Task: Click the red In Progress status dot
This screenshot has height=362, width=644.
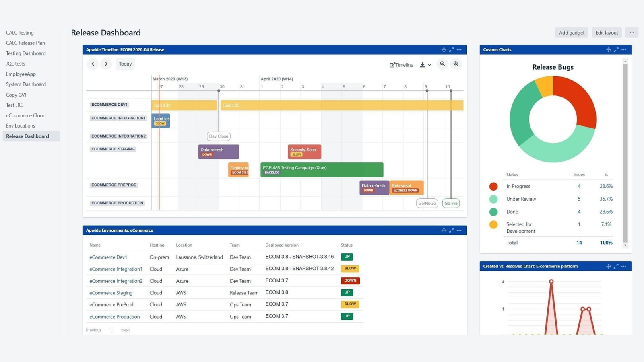Action: pyautogui.click(x=493, y=186)
